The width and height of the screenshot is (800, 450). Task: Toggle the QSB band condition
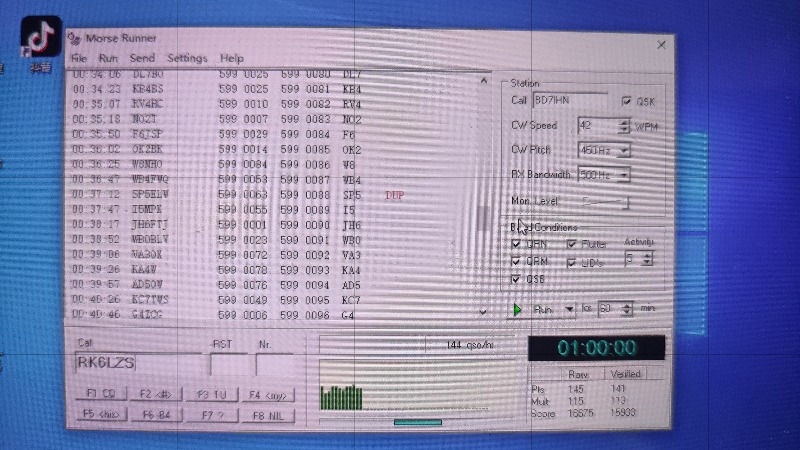tap(516, 279)
